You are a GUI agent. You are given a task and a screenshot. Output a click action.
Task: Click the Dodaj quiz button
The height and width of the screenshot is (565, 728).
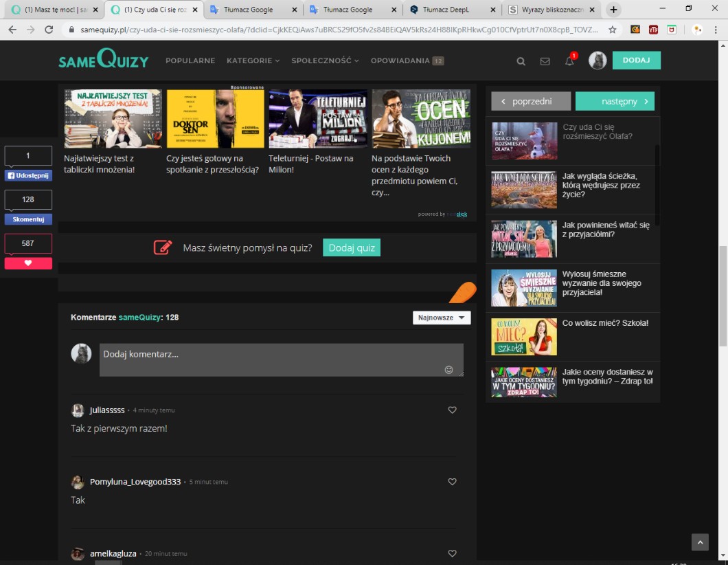coord(351,247)
